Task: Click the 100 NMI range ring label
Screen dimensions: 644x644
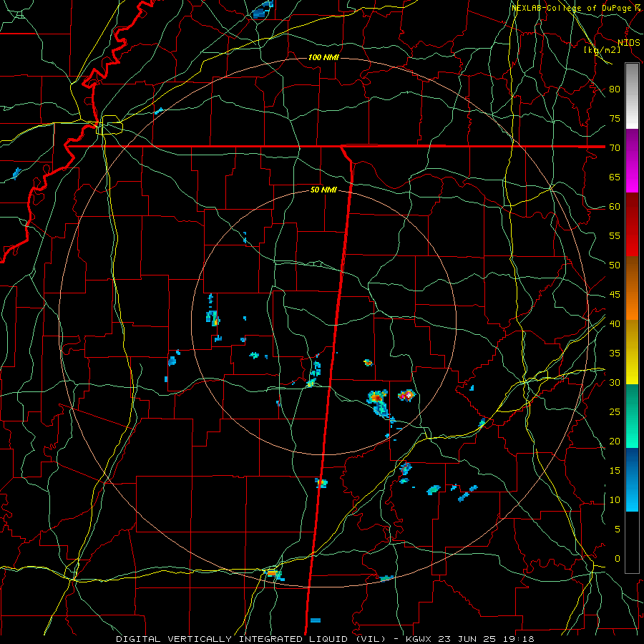Action: click(x=323, y=57)
